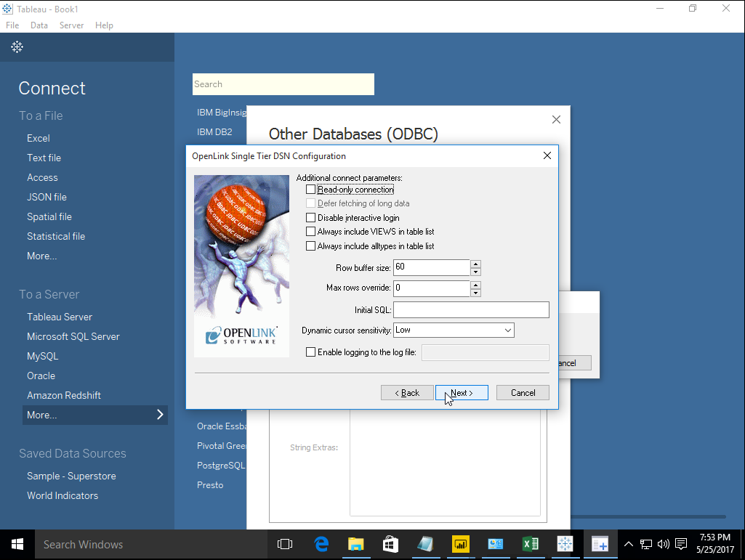
Task: Open Sample - Superstore data source
Action: 71,476
